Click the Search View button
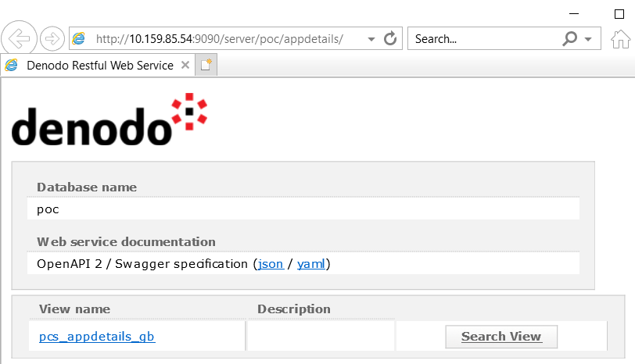 pos(501,337)
